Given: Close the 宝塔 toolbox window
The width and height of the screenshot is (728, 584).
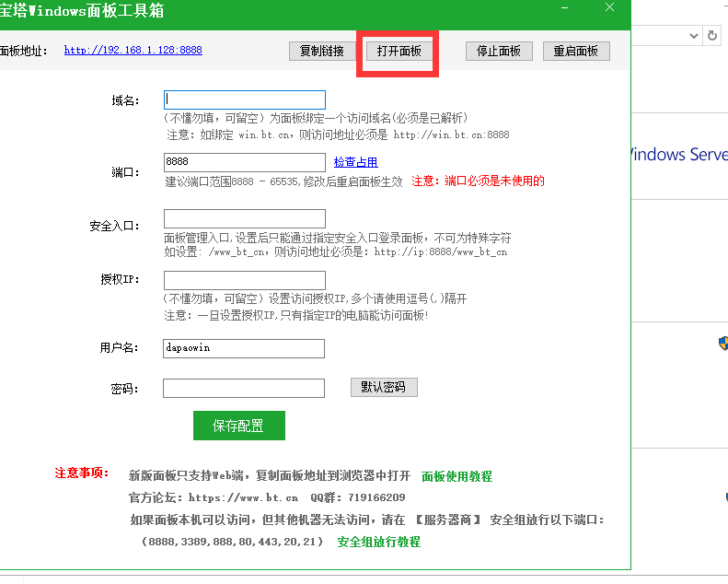Looking at the screenshot, I should pos(609,7).
